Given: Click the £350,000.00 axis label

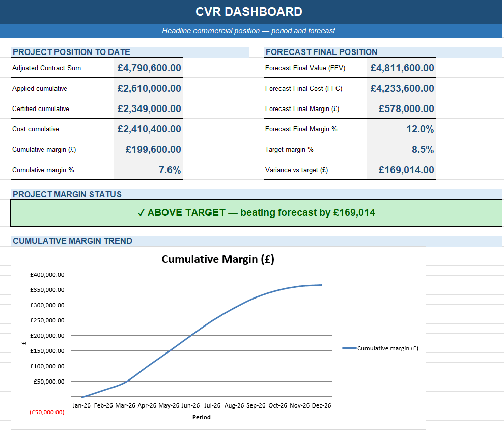Looking at the screenshot, I should point(47,289).
